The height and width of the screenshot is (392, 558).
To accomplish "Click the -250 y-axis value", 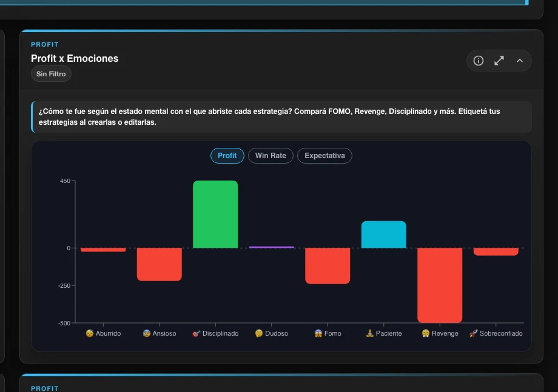I will click(64, 286).
